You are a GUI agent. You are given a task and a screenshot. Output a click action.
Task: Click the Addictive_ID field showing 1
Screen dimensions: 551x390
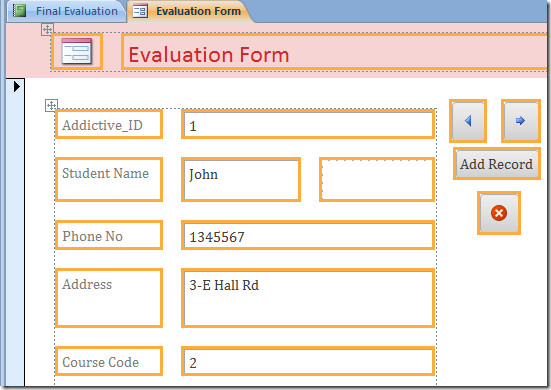[x=308, y=124]
